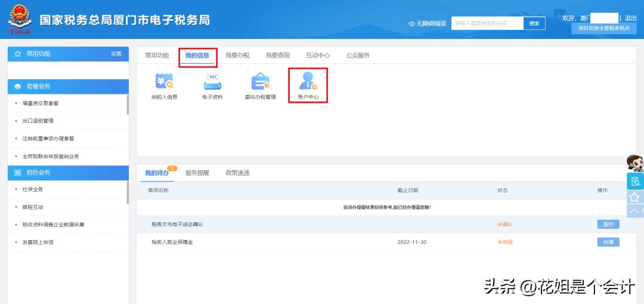Switch to the 常用功能 tab
The image size is (644, 304).
(157, 56)
